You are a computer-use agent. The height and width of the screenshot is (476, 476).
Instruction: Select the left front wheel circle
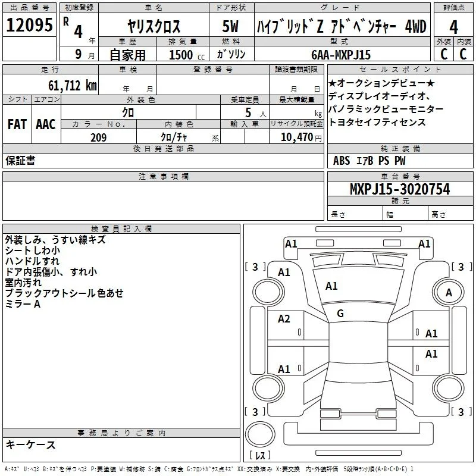(x=268, y=292)
